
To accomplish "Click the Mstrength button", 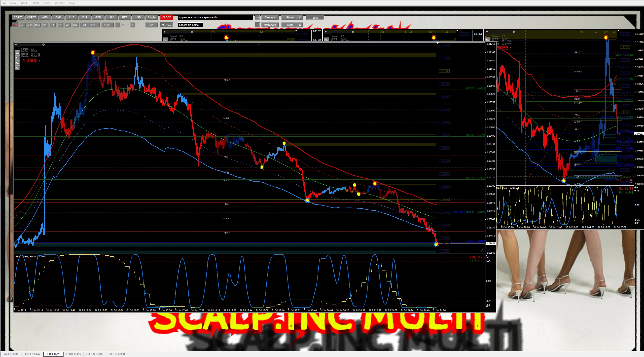I will [x=270, y=25].
